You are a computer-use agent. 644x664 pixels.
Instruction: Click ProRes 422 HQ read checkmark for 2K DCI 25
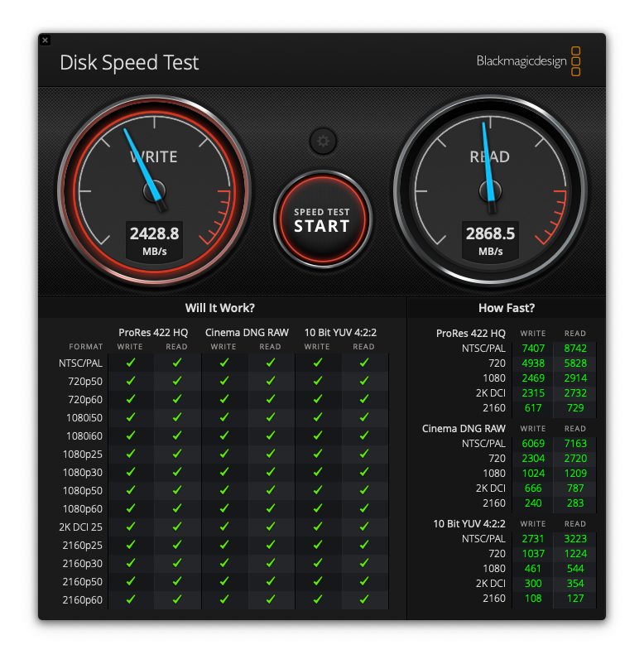177,527
